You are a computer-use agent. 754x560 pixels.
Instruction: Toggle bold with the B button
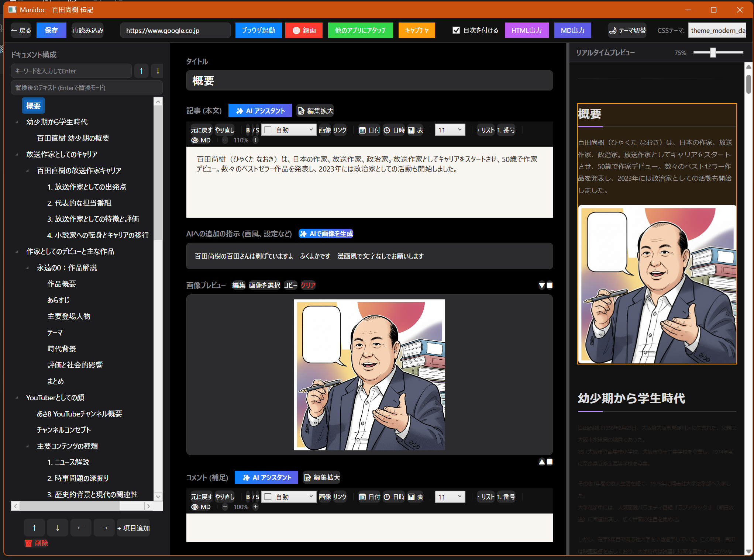click(x=248, y=129)
